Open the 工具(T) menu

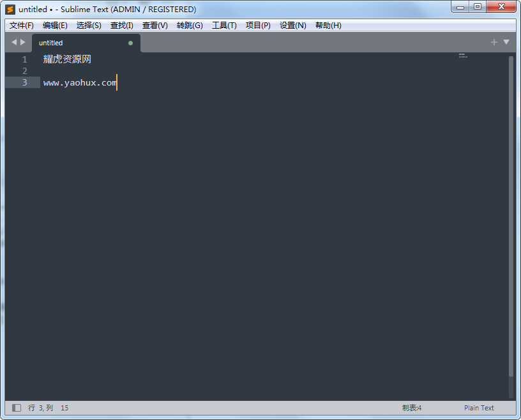(224, 26)
